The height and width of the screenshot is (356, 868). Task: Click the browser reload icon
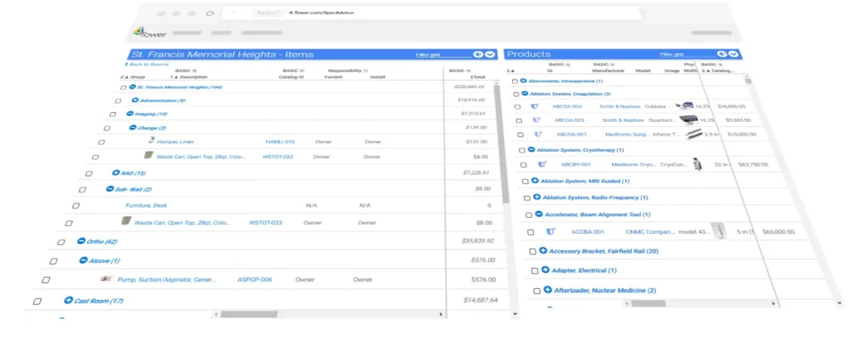click(x=209, y=14)
